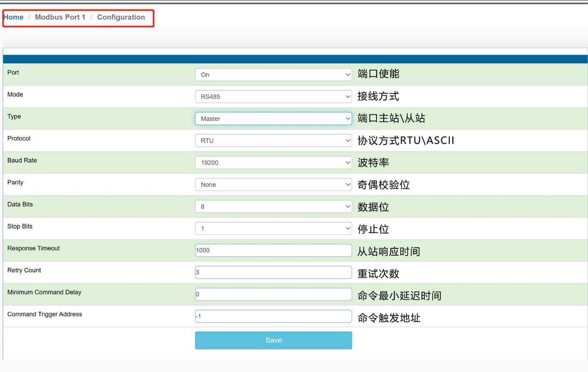The height and width of the screenshot is (372, 588).
Task: Expand the Protocol dropdown showing RTU
Action: [273, 141]
